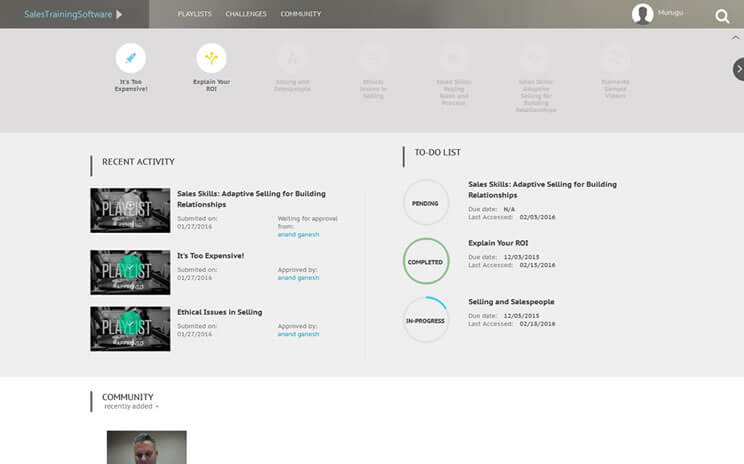Click the play arrow beside SalesTrainingSoftware logo
The image size is (744, 464).
119,14
